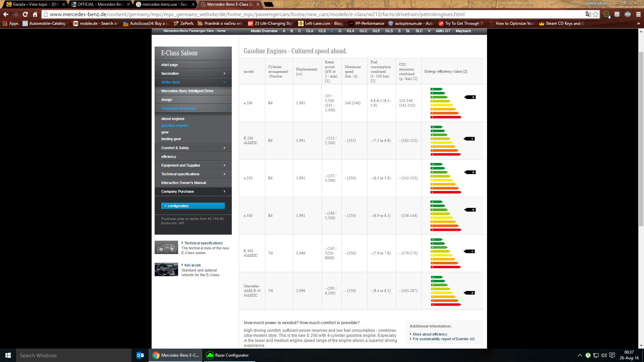Screen dimensions: 644x362
Task: Open More about efficiency link
Action: 430,334
